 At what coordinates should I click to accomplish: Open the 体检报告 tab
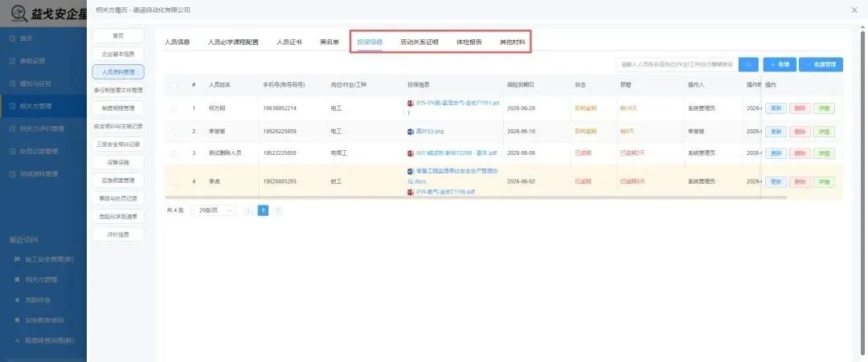point(469,42)
